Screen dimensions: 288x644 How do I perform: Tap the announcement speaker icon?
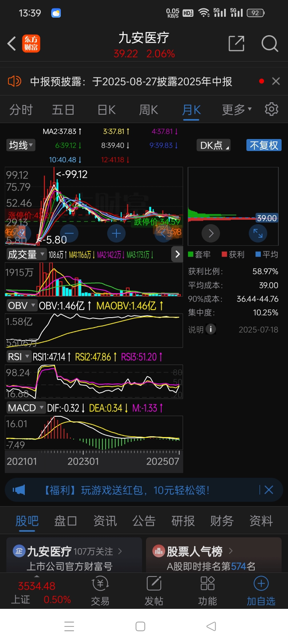15,81
